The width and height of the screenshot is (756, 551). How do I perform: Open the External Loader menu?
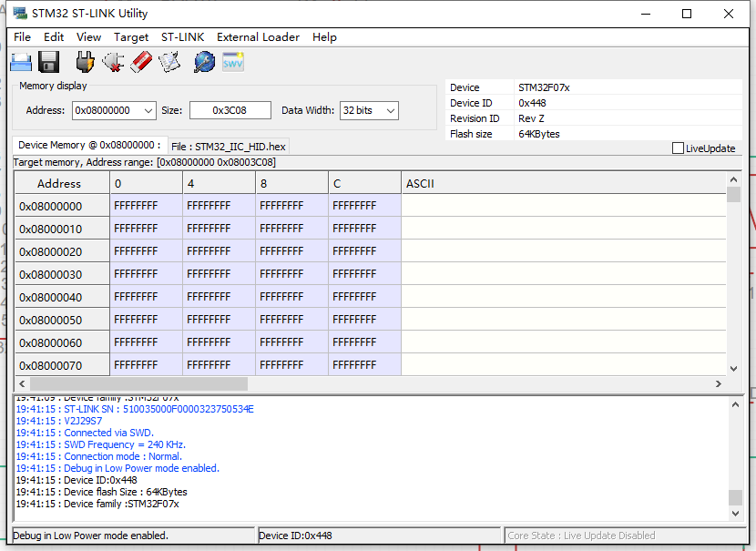258,37
